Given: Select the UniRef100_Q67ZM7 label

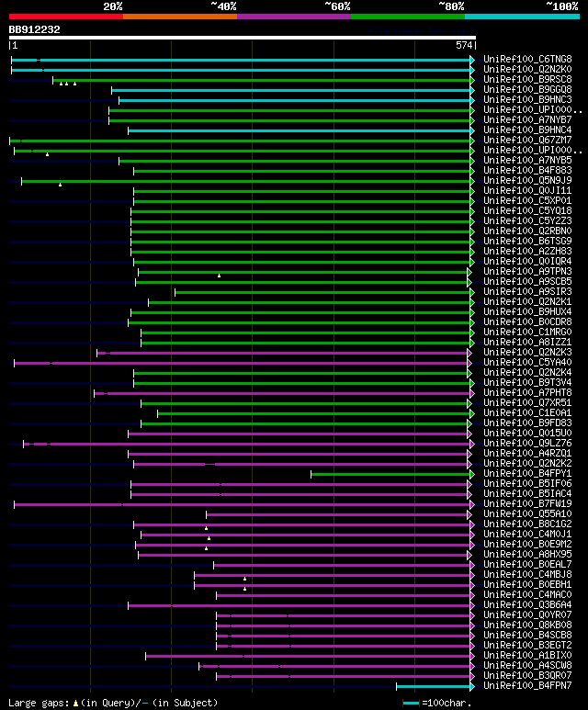Looking at the screenshot, I should point(527,140).
